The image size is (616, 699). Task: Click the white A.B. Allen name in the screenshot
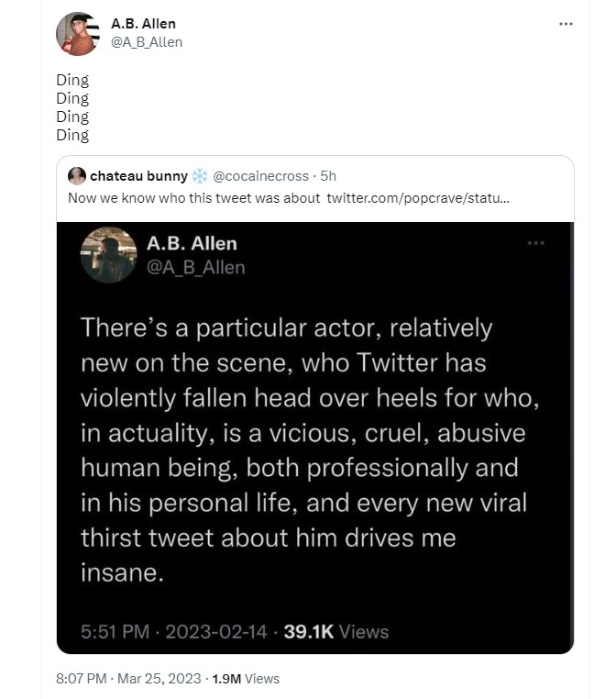pos(192,243)
